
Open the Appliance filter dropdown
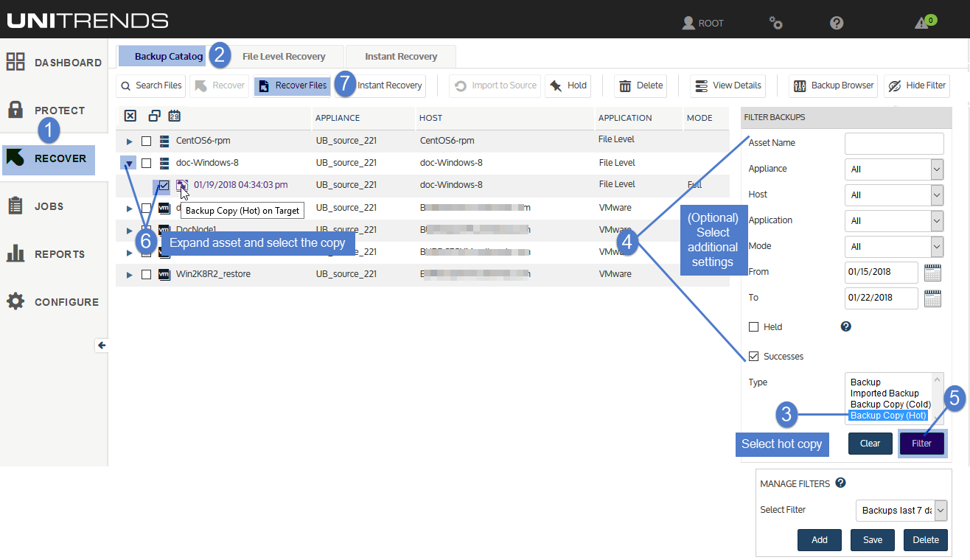click(894, 169)
